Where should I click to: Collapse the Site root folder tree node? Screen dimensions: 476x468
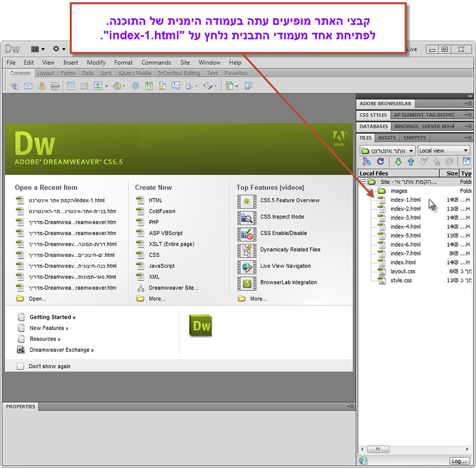click(x=363, y=182)
